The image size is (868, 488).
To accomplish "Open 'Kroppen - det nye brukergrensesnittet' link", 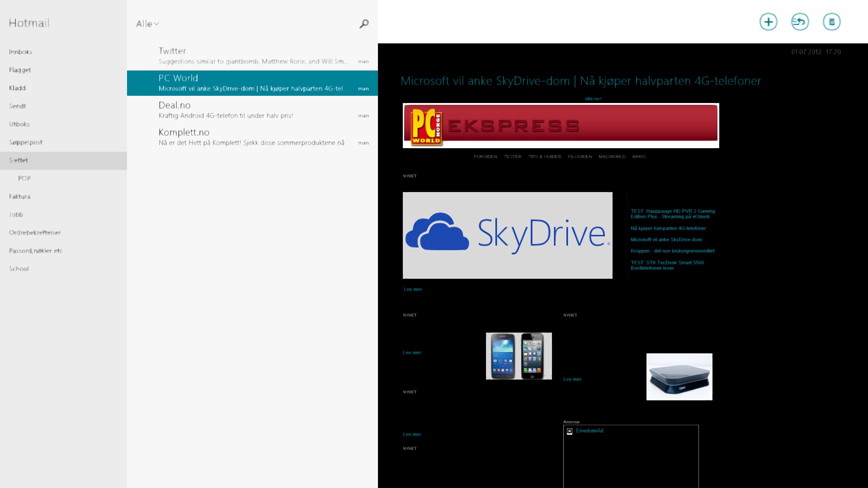I will [x=672, y=251].
